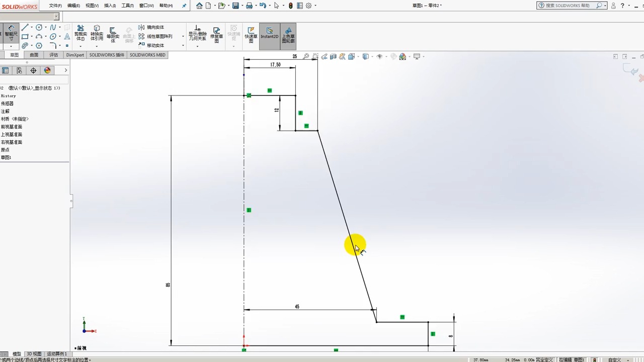Select 草图1 in the feature tree

6,157
